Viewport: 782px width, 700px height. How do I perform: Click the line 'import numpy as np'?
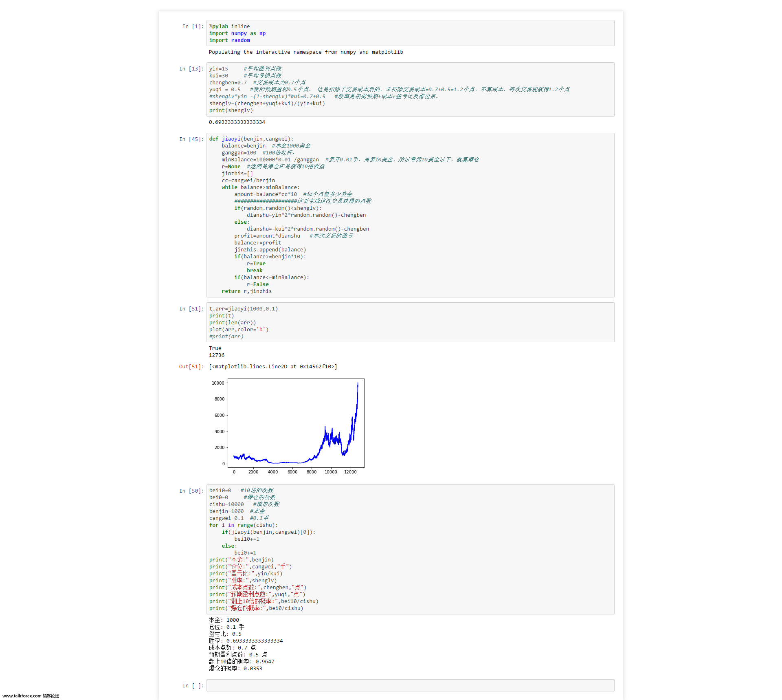coord(237,33)
